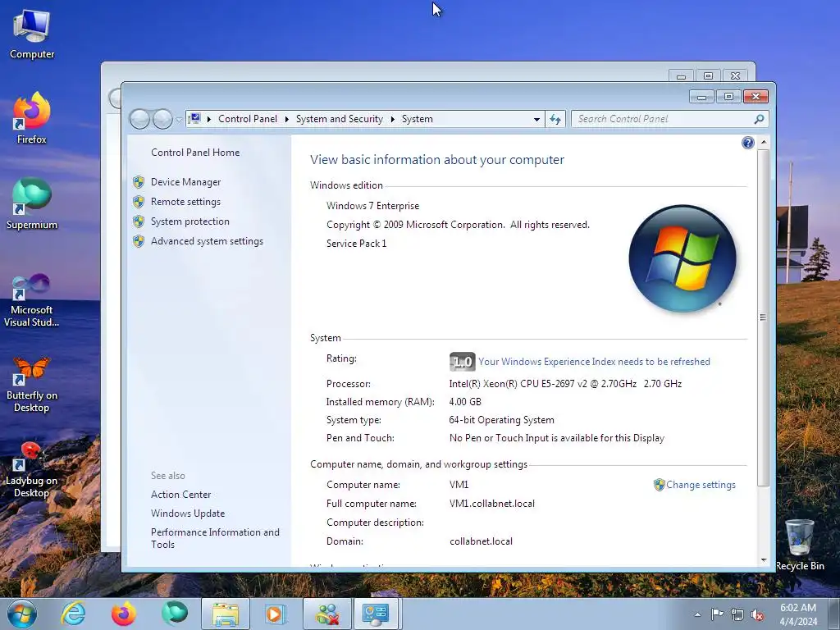This screenshot has height=630, width=840.
Task: Click the scrollbar down arrow
Action: click(764, 560)
